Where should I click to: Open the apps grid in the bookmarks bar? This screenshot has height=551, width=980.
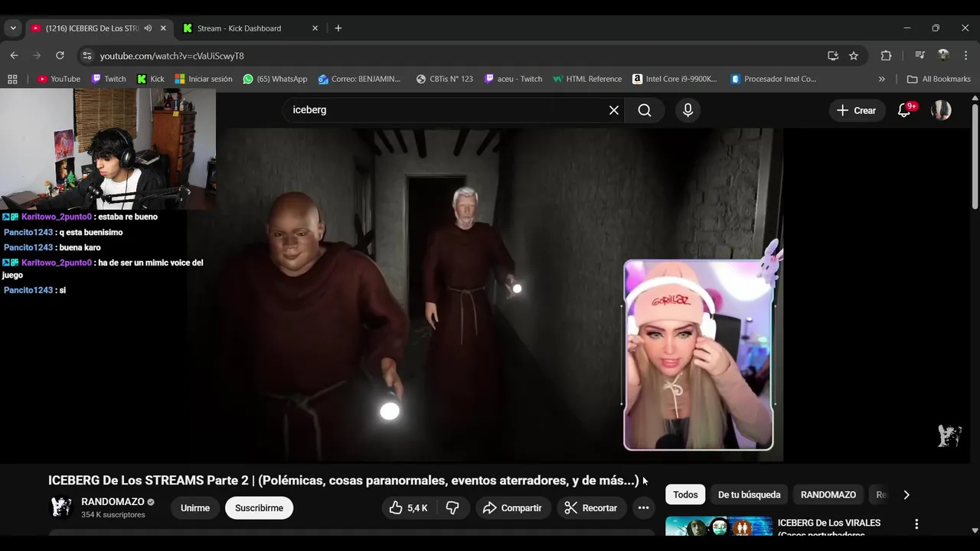coord(12,79)
